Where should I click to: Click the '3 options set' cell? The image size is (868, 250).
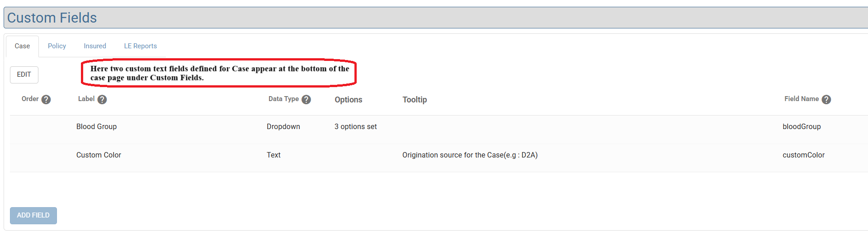[355, 127]
